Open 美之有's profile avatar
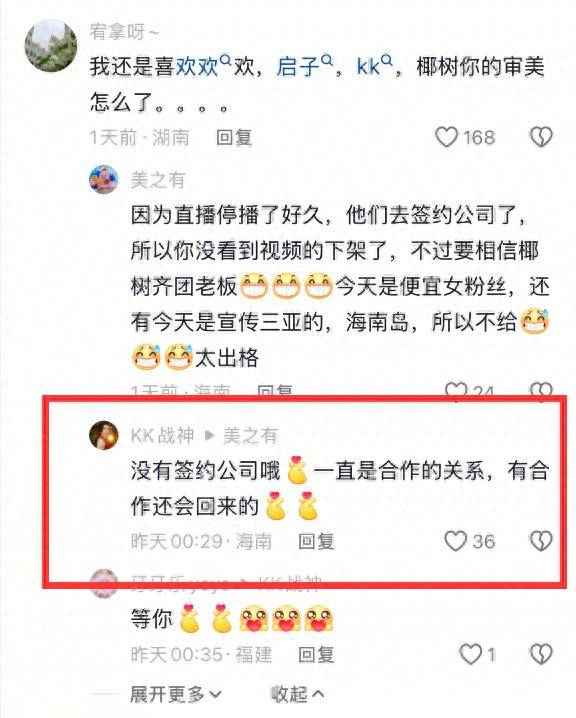 (x=103, y=180)
